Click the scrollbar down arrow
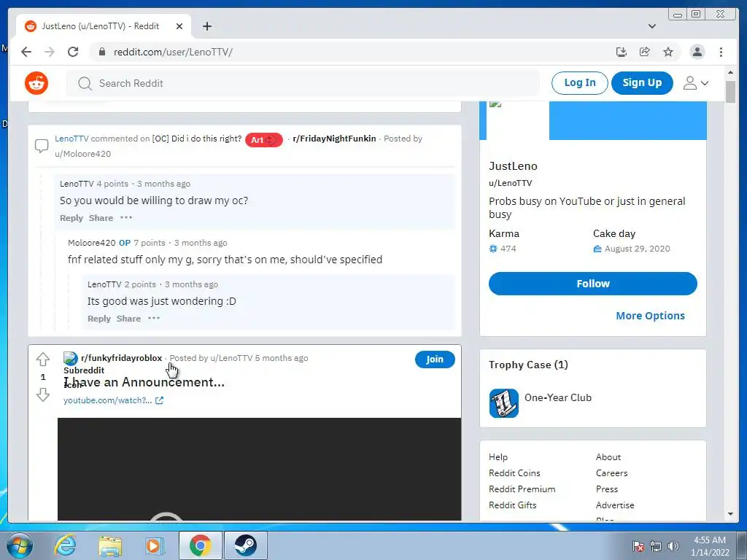The width and height of the screenshot is (747, 560). pyautogui.click(x=730, y=514)
